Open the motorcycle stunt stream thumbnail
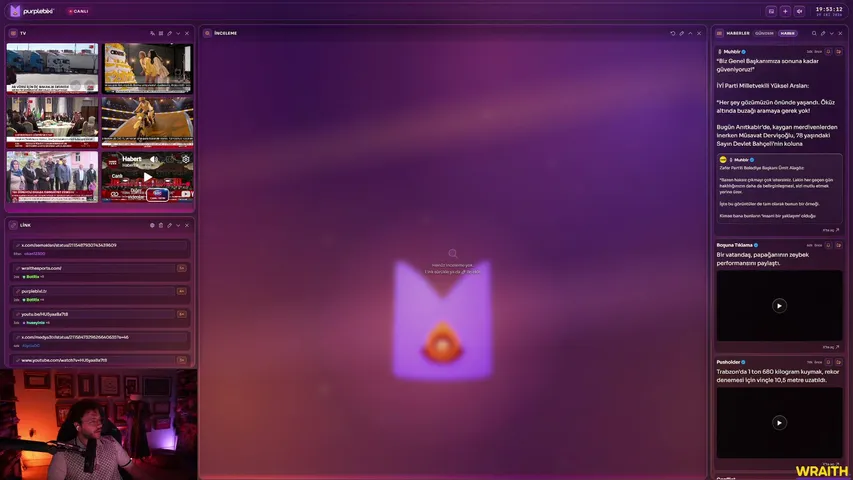The width and height of the screenshot is (853, 480). click(147, 122)
